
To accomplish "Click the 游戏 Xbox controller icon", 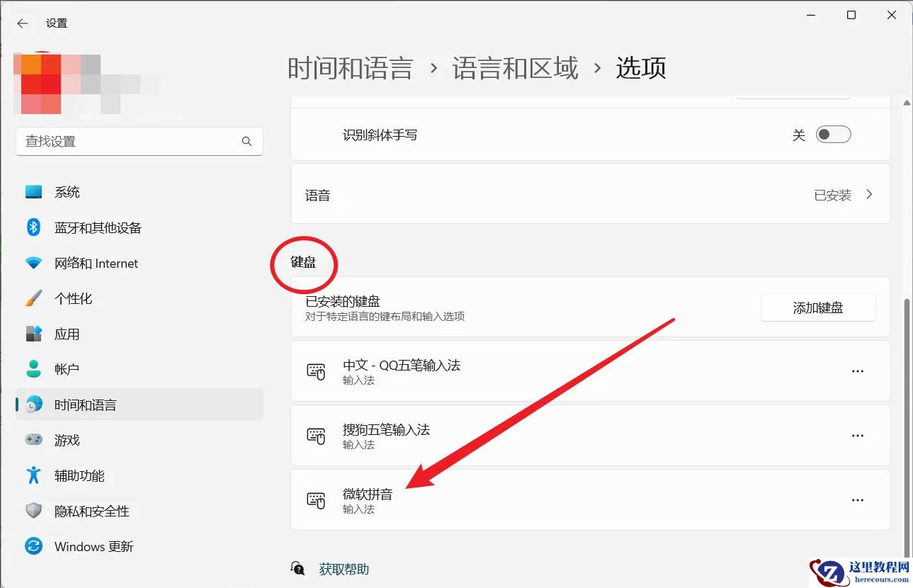I will pyautogui.click(x=33, y=440).
